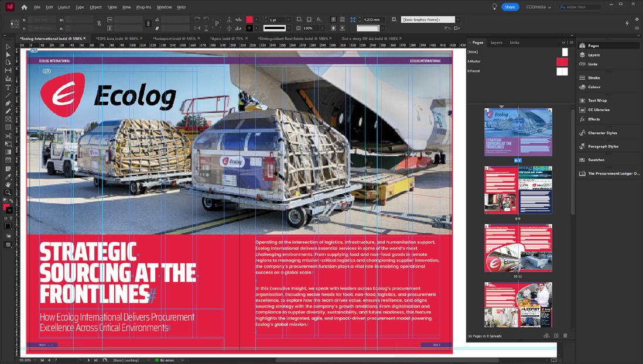Image resolution: width=643 pixels, height=364 pixels.
Task: Open the COGmedia workspace dropdown
Action: [x=539, y=7]
